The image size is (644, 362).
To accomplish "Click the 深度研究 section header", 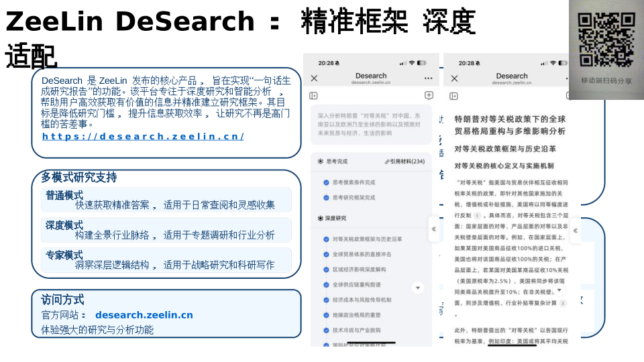I will click(335, 218).
